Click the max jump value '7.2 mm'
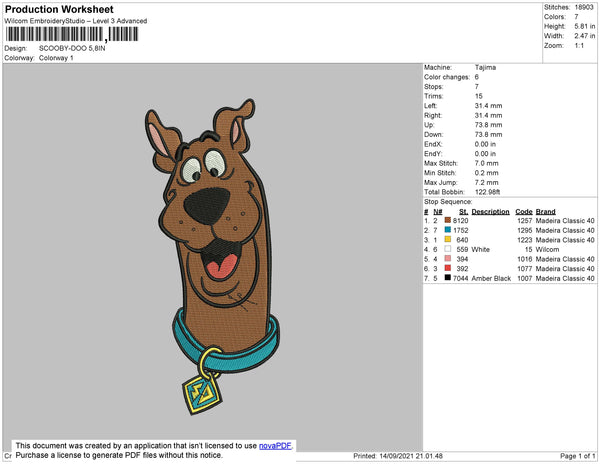 (x=486, y=182)
